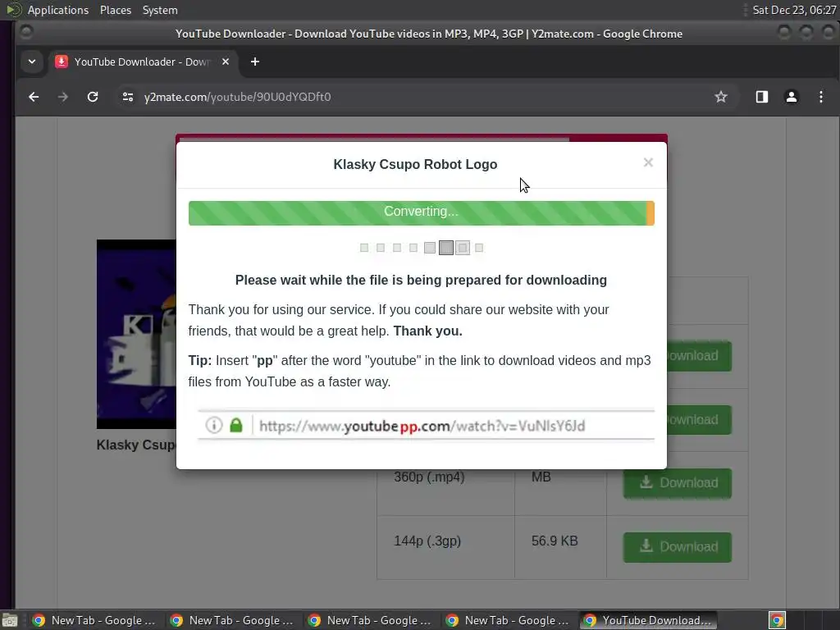Screen dimensions: 840x630
Task: Click the Chrome forward arrow
Action: tap(62, 97)
